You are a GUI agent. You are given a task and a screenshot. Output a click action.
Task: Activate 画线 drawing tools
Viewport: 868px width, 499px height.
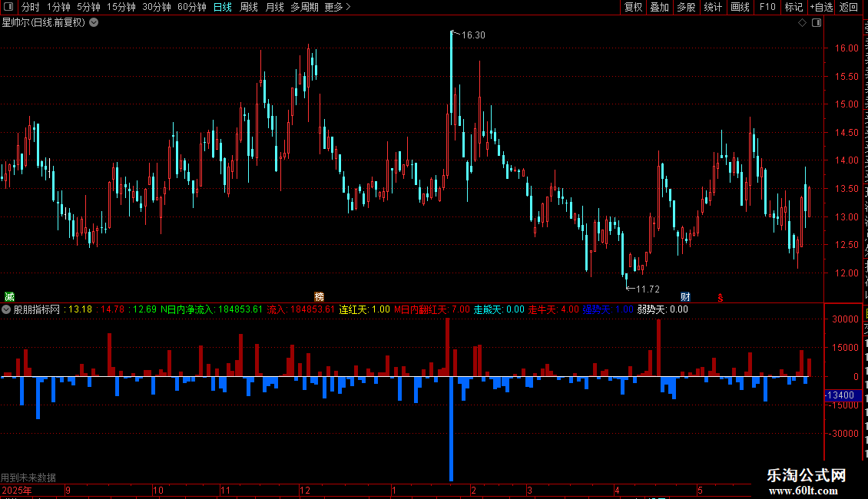(740, 7)
